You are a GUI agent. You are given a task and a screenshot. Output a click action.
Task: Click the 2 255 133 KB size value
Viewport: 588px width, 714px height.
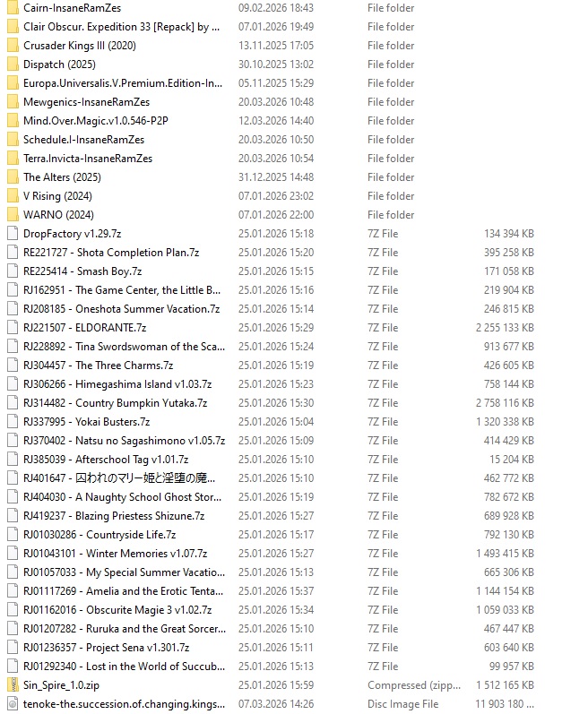tap(505, 327)
